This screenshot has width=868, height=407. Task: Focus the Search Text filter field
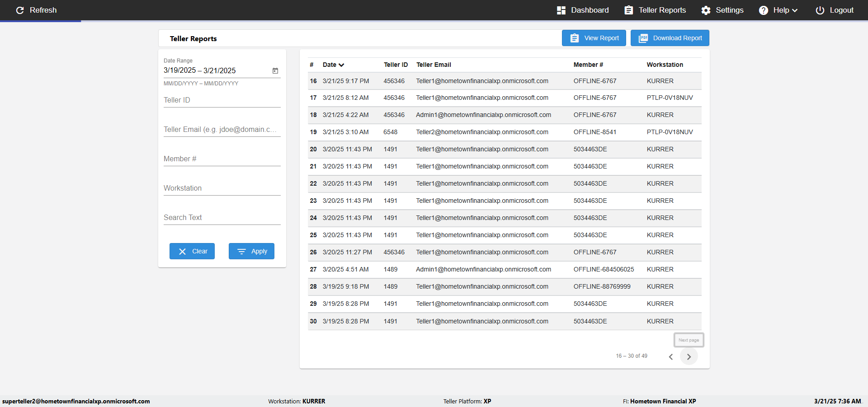point(222,217)
